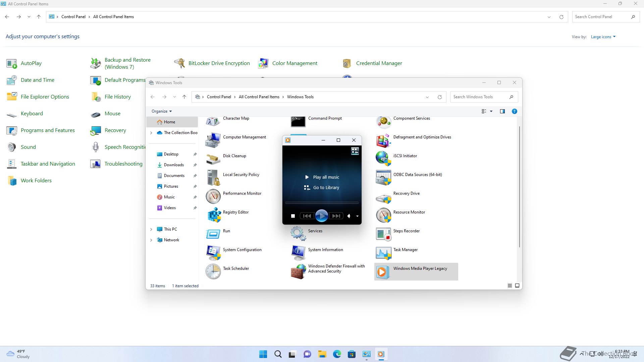This screenshot has height=362, width=644.
Task: Open the Windows Start button
Action: [263, 354]
